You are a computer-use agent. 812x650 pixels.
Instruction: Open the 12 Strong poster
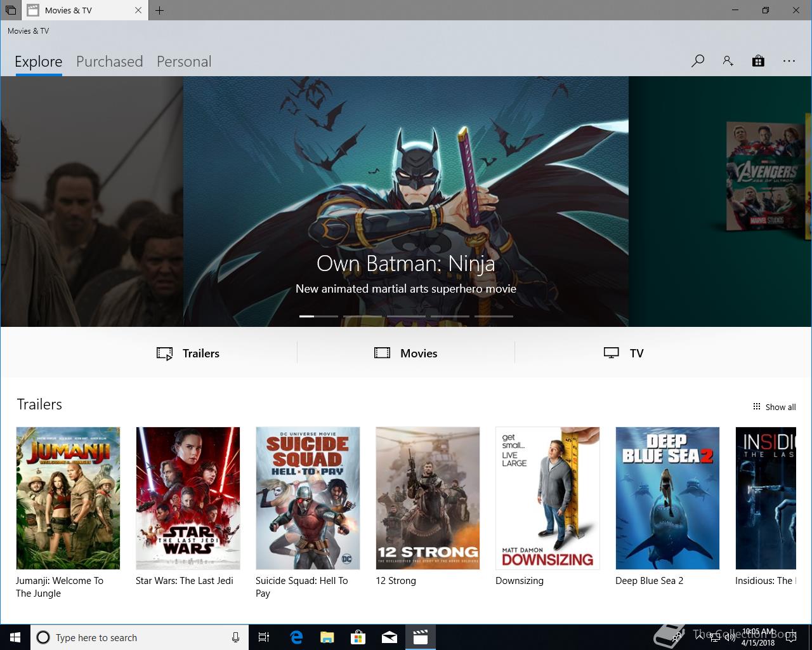click(428, 498)
